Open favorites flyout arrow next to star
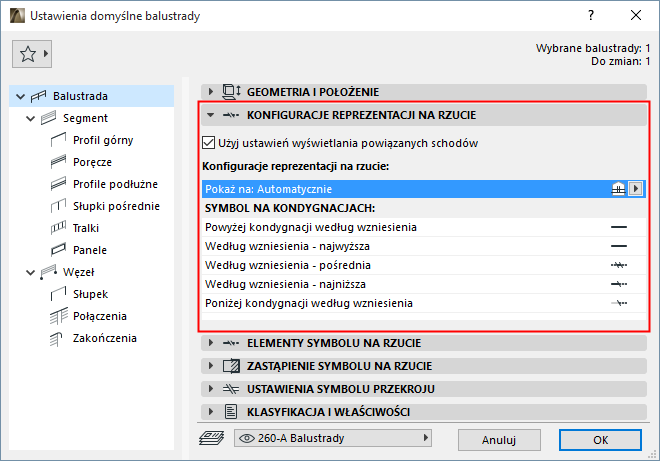The width and height of the screenshot is (660, 461). 46,54
